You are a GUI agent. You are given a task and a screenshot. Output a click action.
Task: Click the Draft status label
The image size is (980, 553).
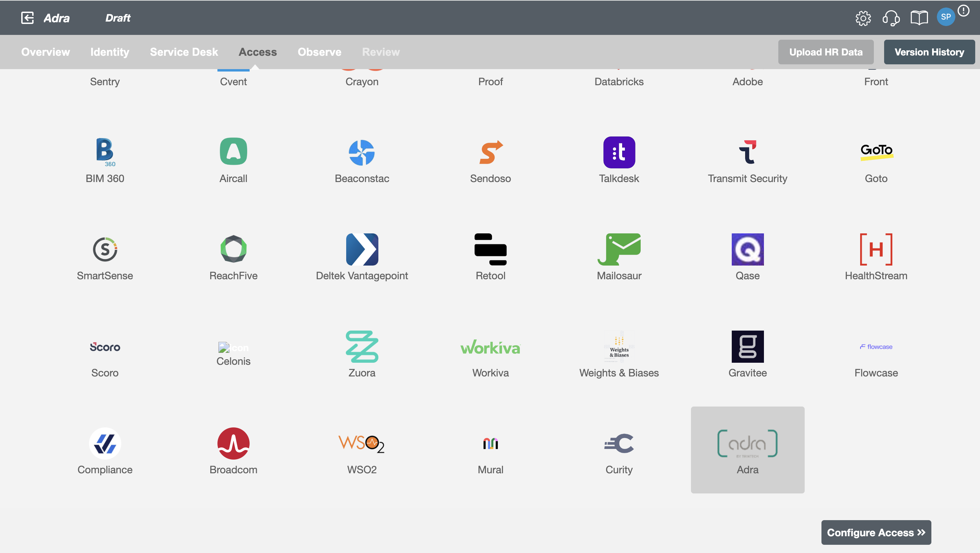click(x=117, y=18)
